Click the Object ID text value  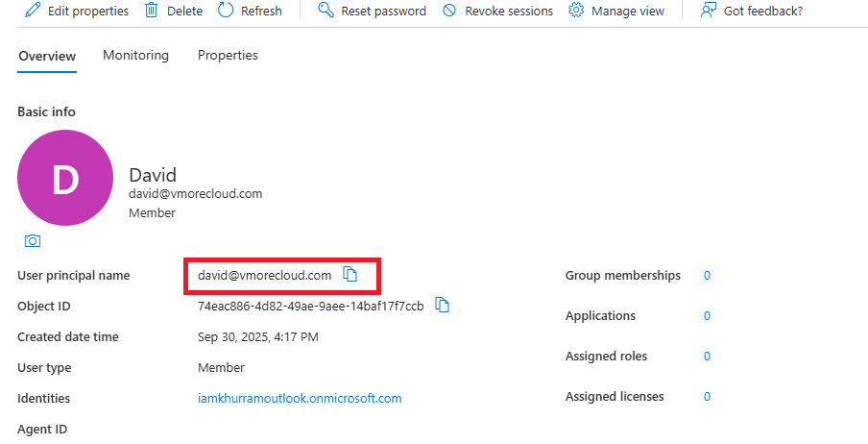pyautogui.click(x=310, y=306)
